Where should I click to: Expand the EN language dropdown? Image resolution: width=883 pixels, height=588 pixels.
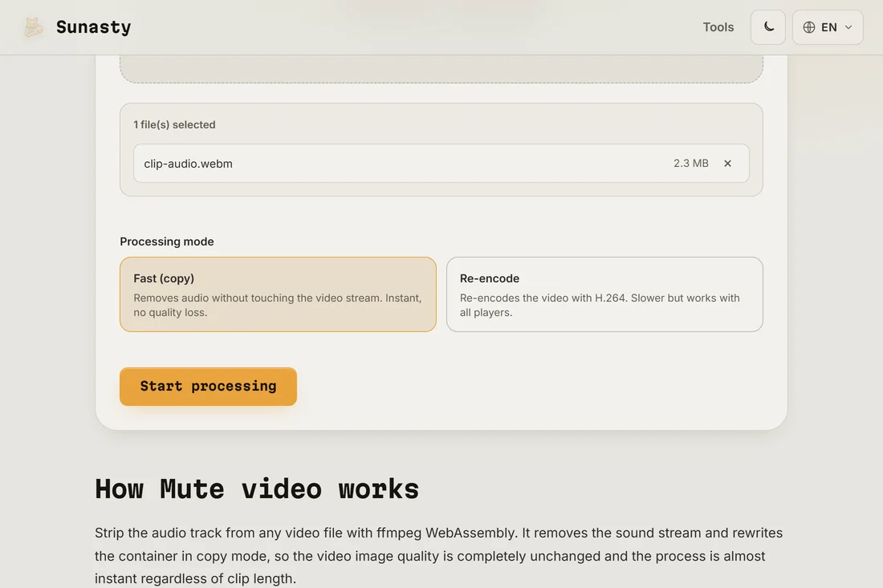[x=828, y=27]
